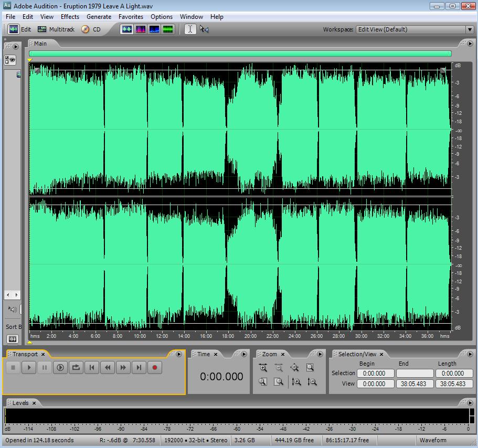The height and width of the screenshot is (448, 478).
Task: Open the Effects menu
Action: [x=70, y=17]
